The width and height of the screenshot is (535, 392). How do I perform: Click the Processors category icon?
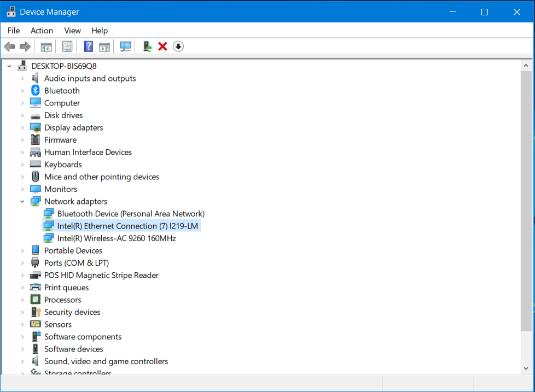[35, 300]
